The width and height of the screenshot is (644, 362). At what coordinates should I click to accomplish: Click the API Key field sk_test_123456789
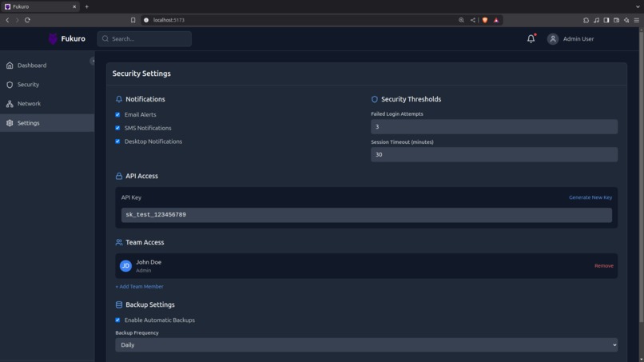pyautogui.click(x=367, y=215)
